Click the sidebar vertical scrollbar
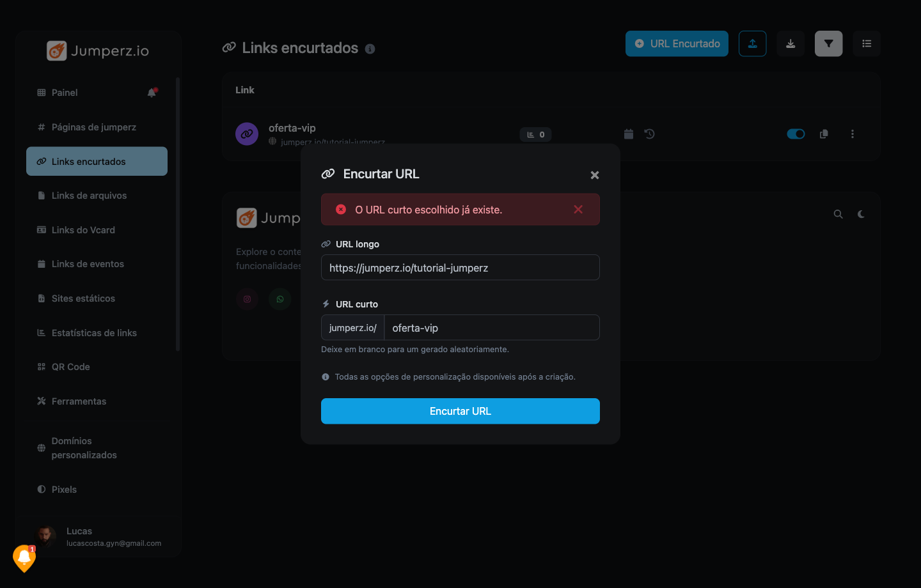The image size is (921, 588). (178, 214)
